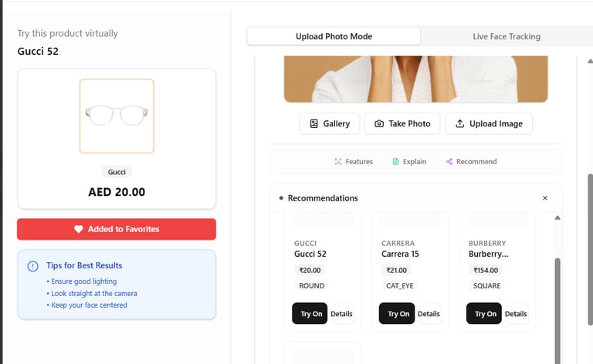The width and height of the screenshot is (593, 364).
Task: Click the recommendations list scrollbar
Action: coord(557,308)
